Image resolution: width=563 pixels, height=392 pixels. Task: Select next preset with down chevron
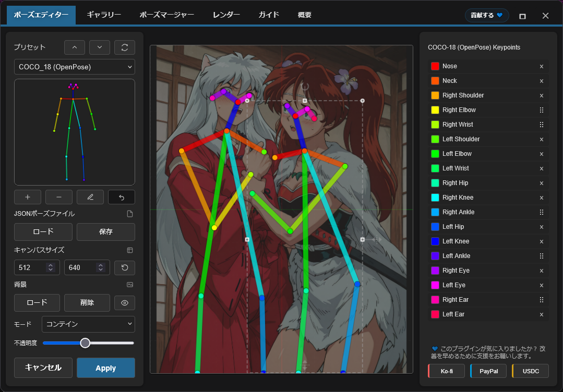(x=100, y=47)
